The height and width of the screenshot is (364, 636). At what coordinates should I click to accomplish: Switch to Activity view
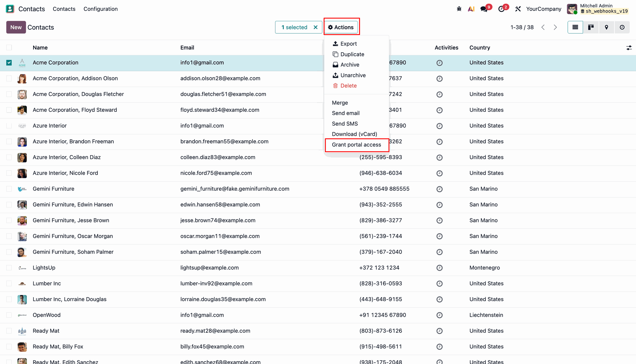tap(622, 27)
